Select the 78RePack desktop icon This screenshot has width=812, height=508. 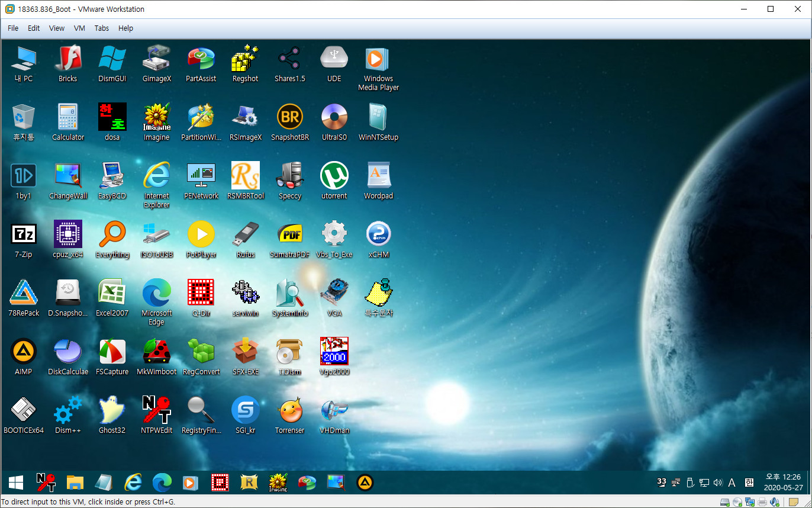24,298
